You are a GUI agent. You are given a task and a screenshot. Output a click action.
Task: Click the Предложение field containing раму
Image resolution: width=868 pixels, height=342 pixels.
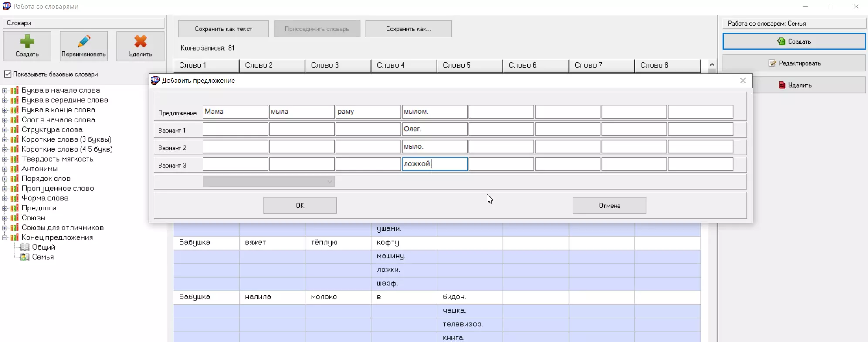pyautogui.click(x=368, y=112)
